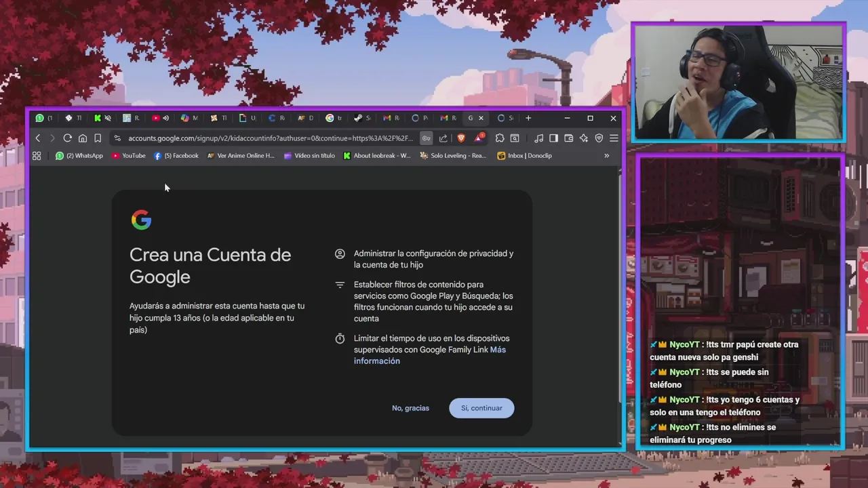Open the 'Más información' Family Link link
This screenshot has height=488, width=868.
pos(430,355)
